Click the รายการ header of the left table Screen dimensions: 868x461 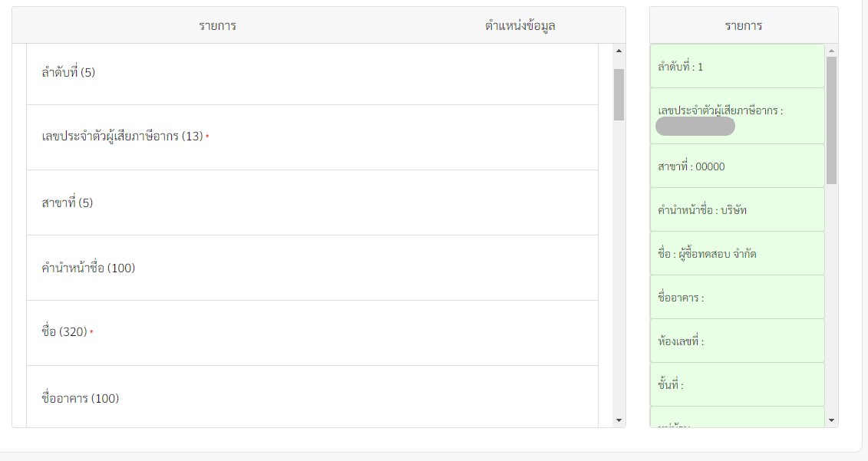click(x=217, y=26)
